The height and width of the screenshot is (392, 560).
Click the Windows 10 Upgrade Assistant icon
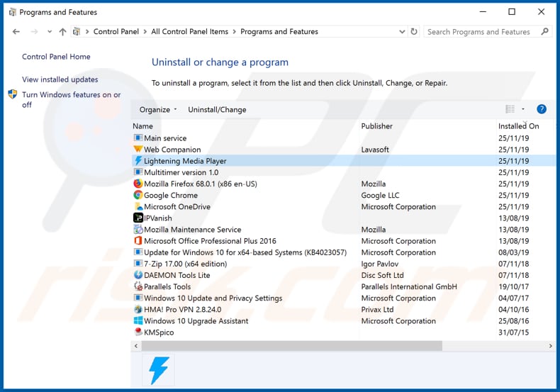tap(138, 320)
